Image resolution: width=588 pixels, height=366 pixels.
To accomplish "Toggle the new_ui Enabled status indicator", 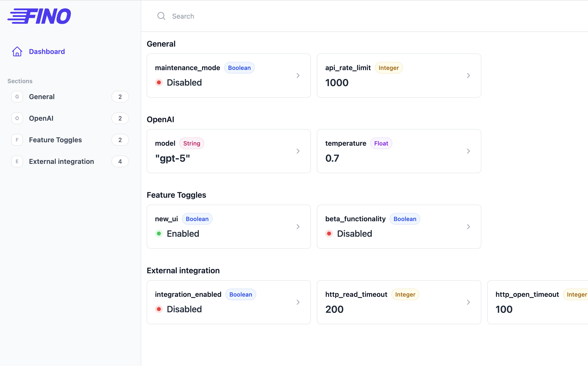I will [x=159, y=234].
